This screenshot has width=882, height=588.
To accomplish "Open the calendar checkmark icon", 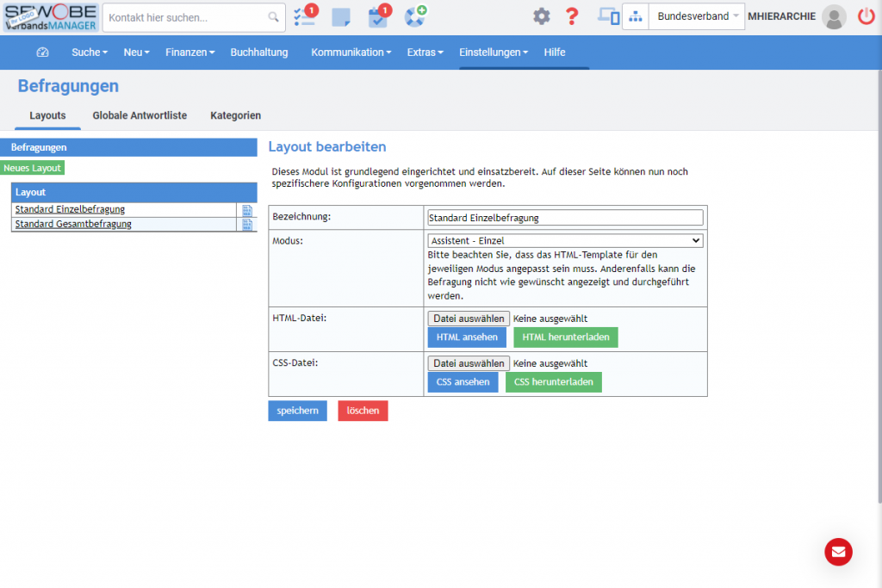I will 377,16.
